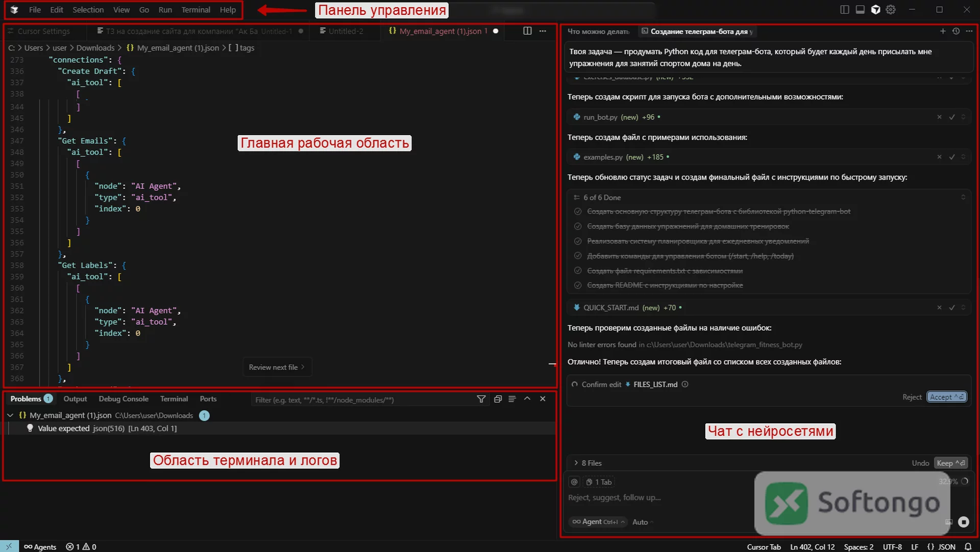Accept the FILES_LIST.md edit
This screenshot has width=980, height=552.
coord(947,397)
